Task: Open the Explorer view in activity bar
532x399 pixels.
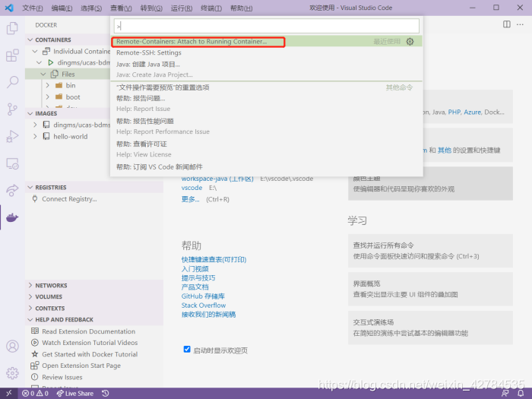Action: tap(12, 28)
